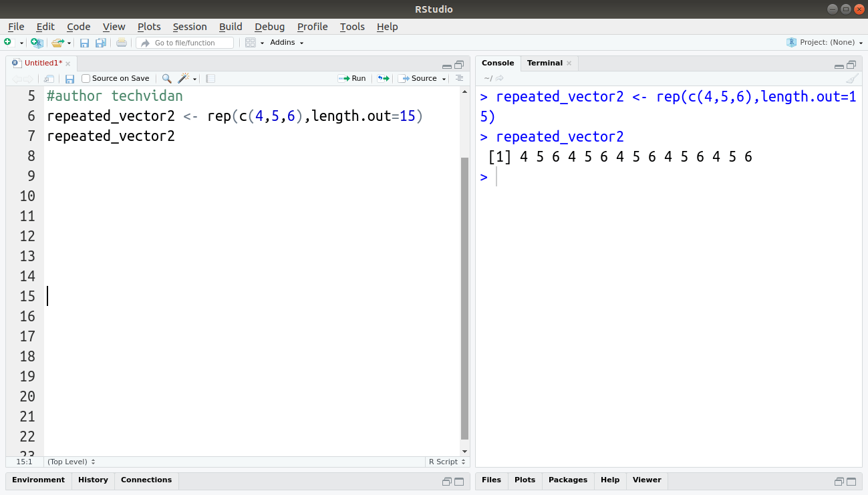
Task: Save all open documents
Action: pos(100,42)
